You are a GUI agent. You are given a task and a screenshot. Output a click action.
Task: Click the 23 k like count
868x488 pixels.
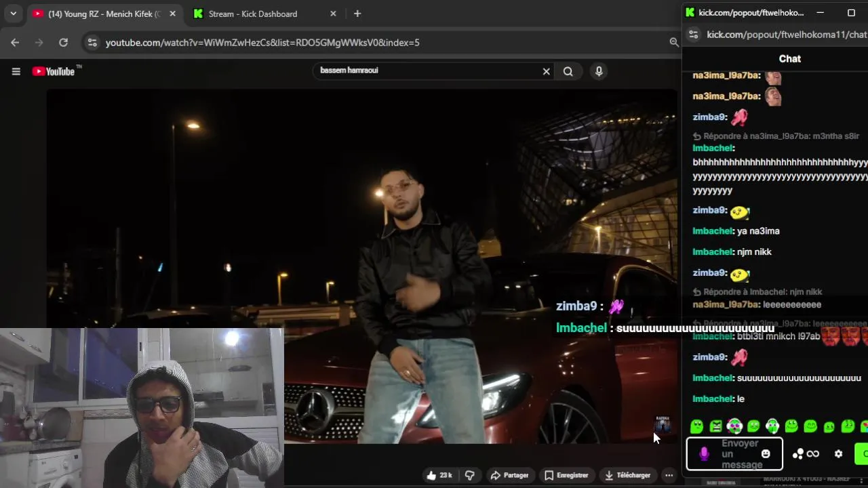(446, 475)
